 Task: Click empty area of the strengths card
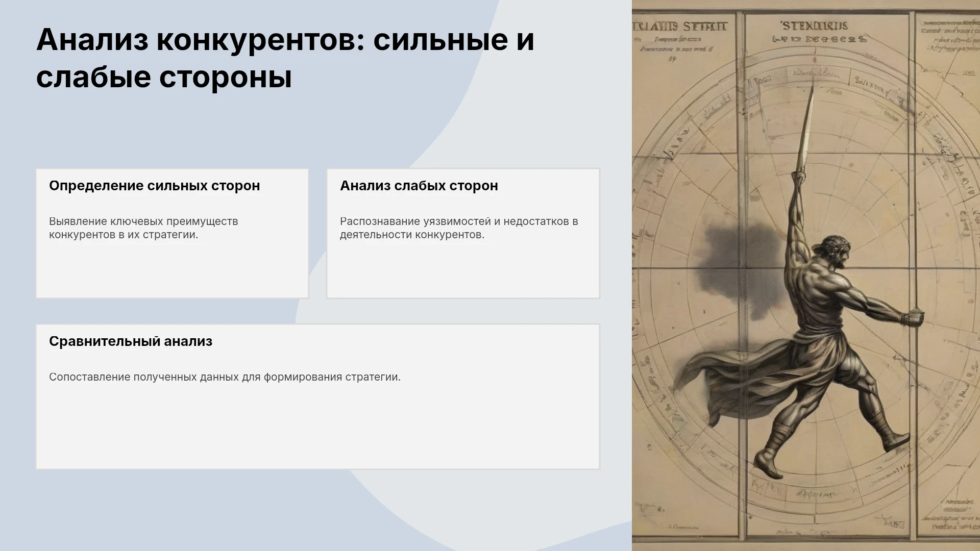[x=172, y=270]
